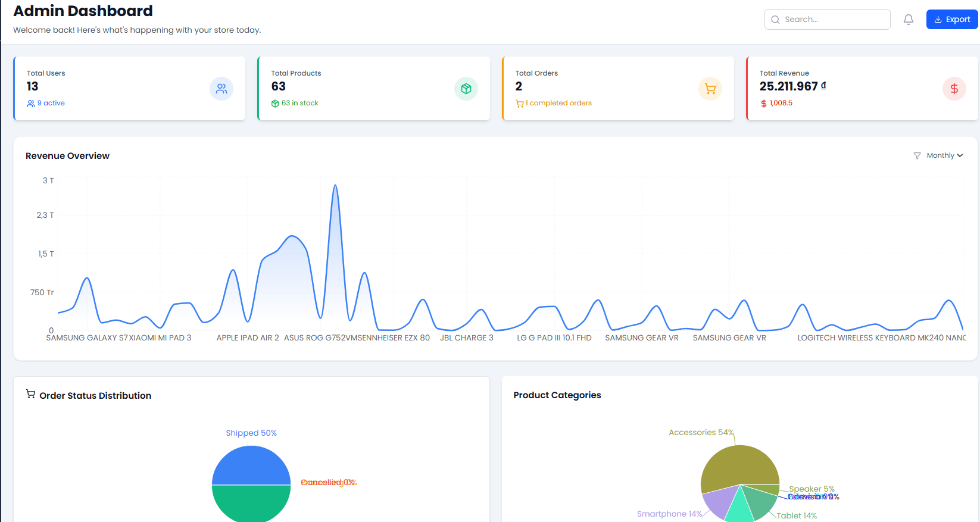Viewport: 980px width, 522px height.
Task: Click the small cart icon beside completed orders
Action: point(520,104)
